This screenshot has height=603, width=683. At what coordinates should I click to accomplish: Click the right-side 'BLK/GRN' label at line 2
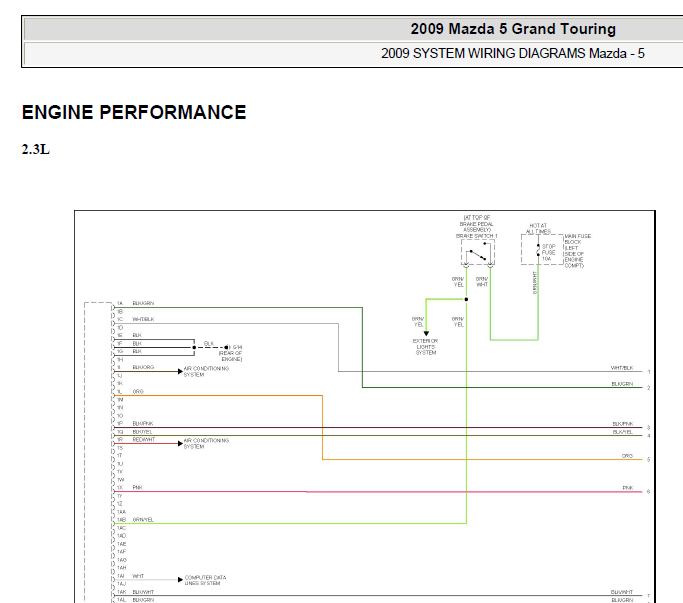point(622,384)
